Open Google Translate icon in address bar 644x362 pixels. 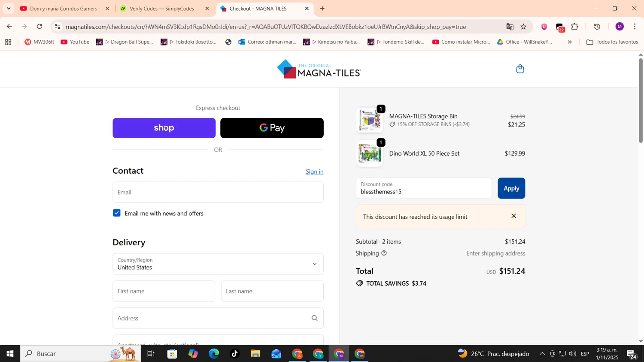click(x=510, y=27)
